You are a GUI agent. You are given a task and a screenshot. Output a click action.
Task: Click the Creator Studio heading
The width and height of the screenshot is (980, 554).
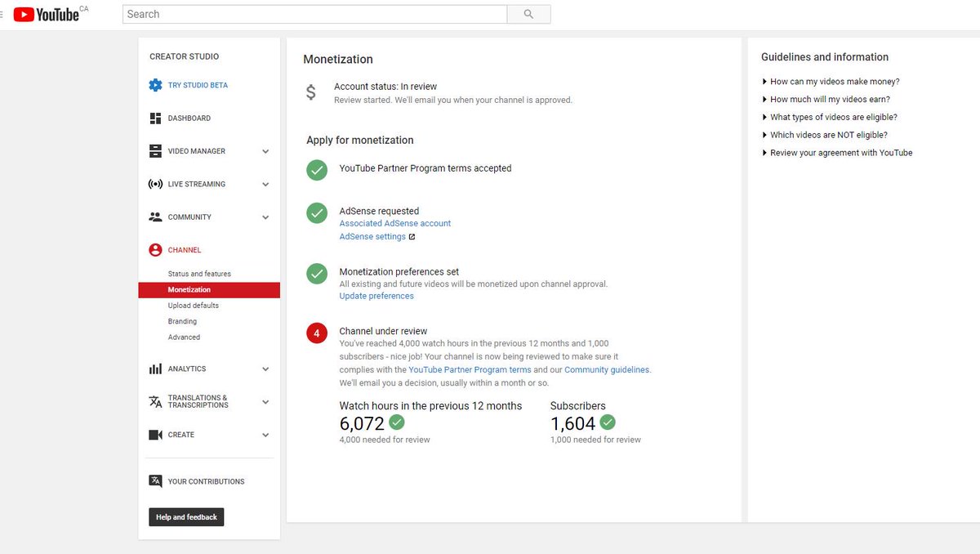(x=185, y=56)
